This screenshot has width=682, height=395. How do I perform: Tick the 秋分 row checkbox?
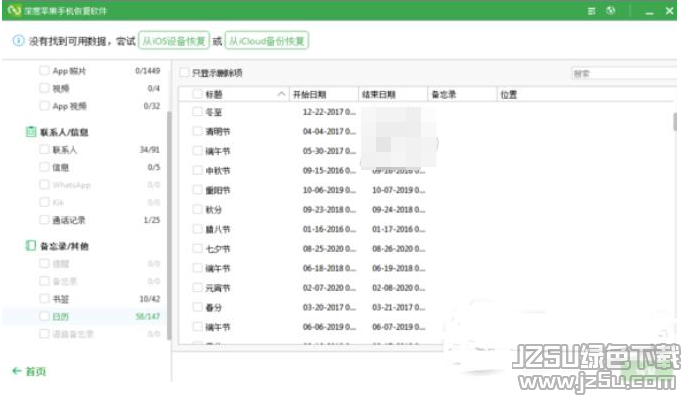click(x=197, y=209)
